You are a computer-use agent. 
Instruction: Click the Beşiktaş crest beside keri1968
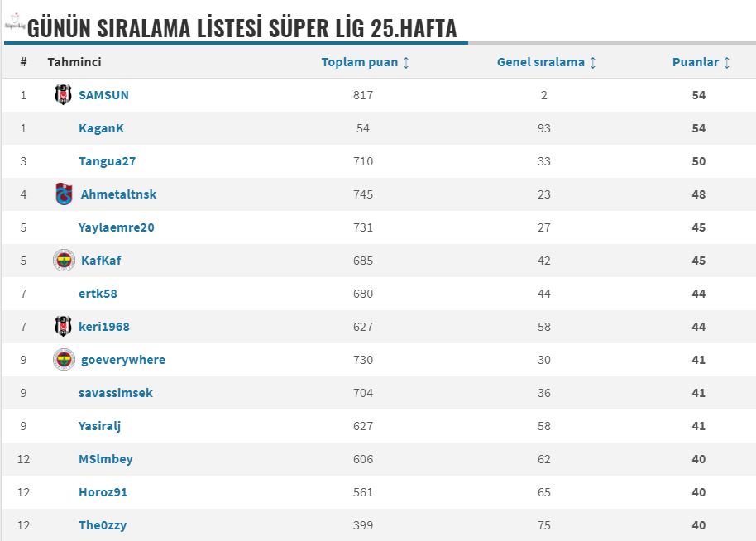63,327
